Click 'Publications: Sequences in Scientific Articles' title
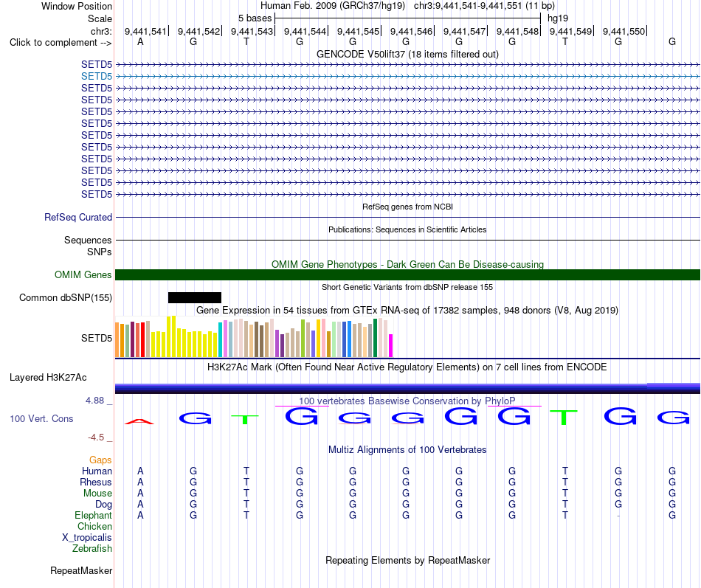Screen dimensions: 701x588 407,229
